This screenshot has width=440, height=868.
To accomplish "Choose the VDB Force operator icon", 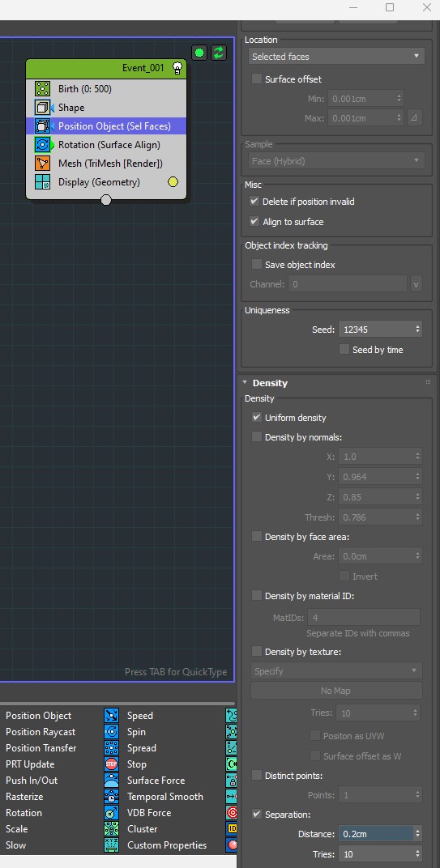I will click(111, 813).
